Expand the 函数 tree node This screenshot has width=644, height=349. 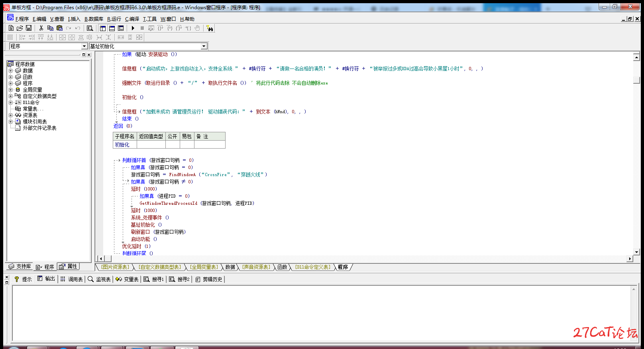click(10, 77)
